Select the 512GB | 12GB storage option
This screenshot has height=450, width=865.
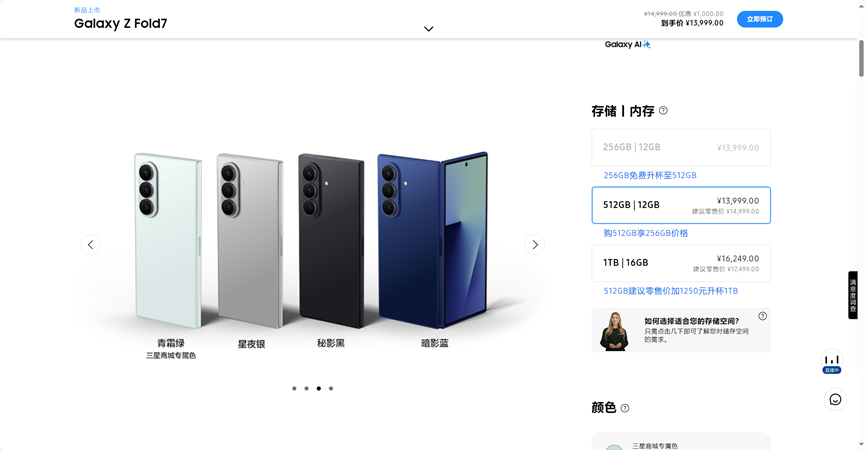point(681,205)
